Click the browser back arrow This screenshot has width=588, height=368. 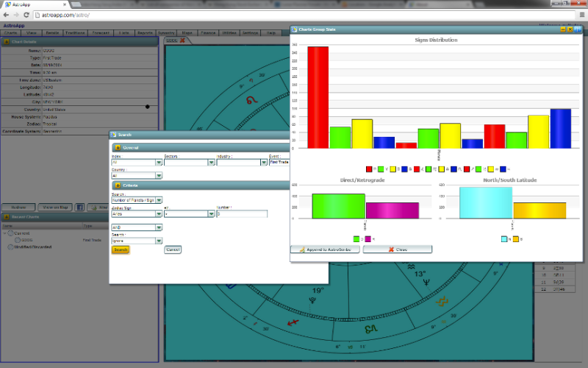point(7,15)
